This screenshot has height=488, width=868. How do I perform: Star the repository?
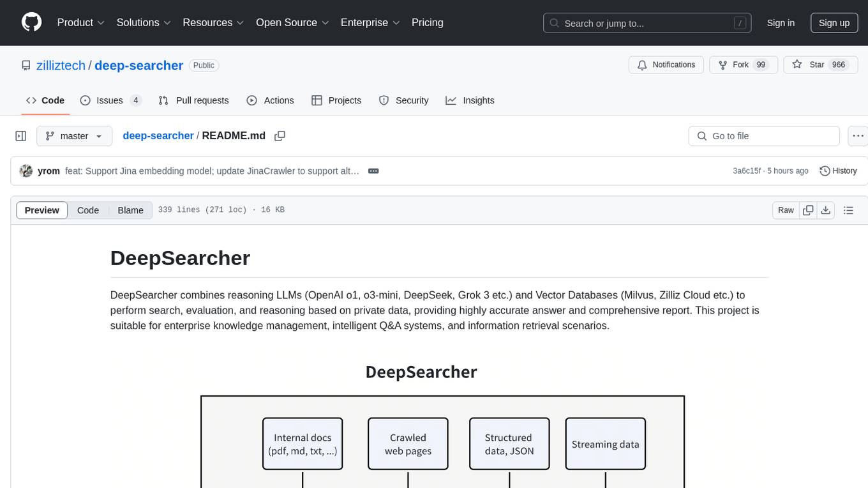coord(820,65)
